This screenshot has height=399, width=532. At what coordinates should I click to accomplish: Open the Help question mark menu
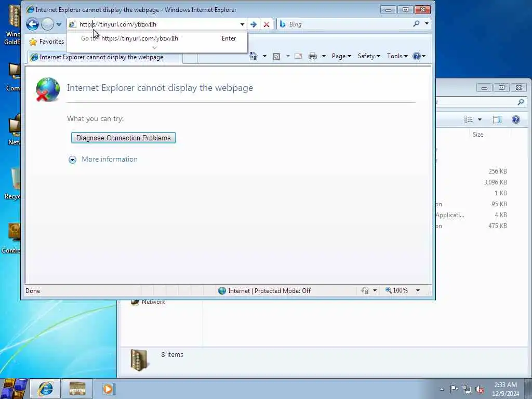tap(419, 56)
